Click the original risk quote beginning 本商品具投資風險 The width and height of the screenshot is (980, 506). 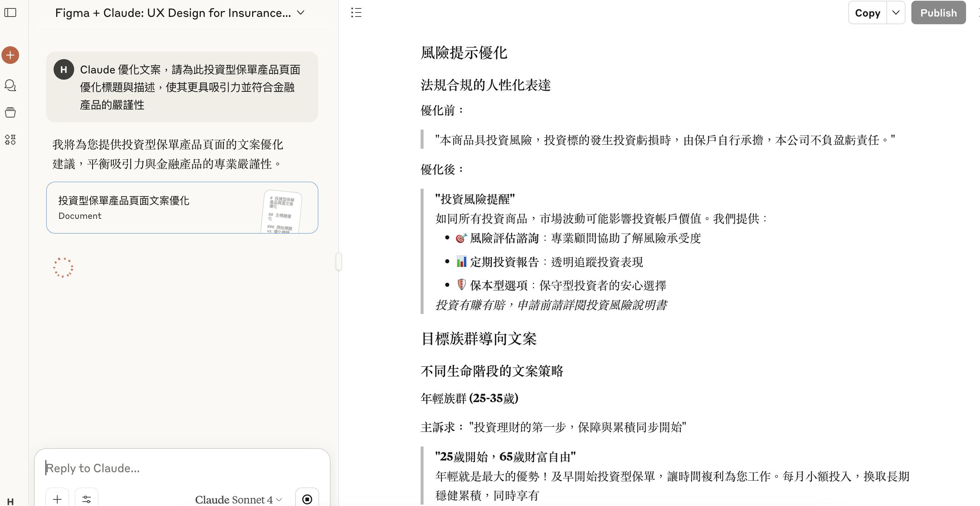(665, 140)
